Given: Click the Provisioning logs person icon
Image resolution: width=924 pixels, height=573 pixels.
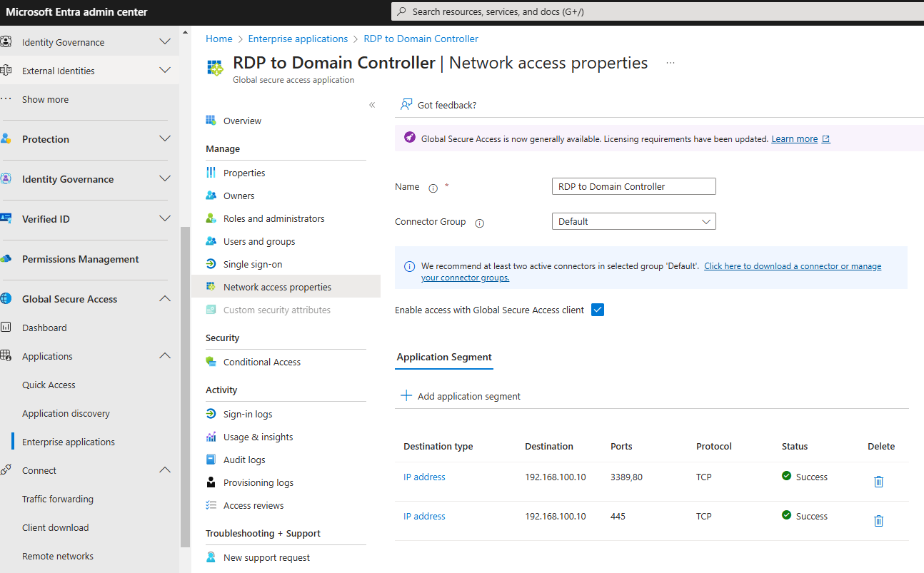Looking at the screenshot, I should (211, 482).
